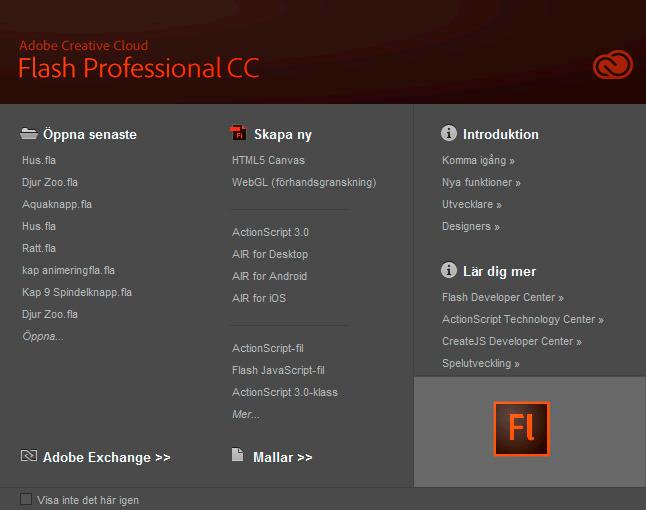Open recent file Kap 9 Spindelknapp.fla
The width and height of the screenshot is (646, 510).
click(x=77, y=292)
